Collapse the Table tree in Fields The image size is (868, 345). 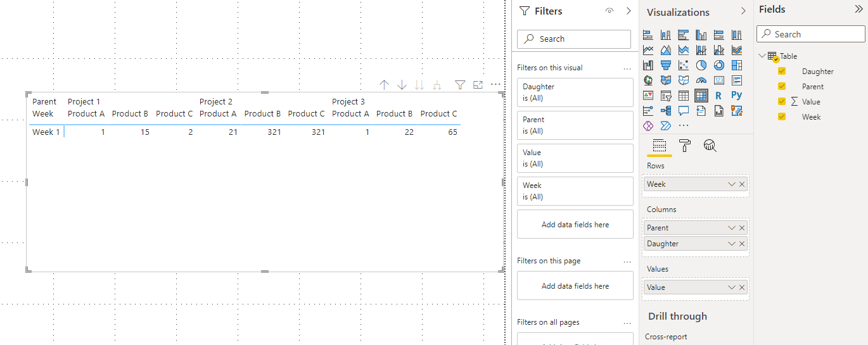762,56
